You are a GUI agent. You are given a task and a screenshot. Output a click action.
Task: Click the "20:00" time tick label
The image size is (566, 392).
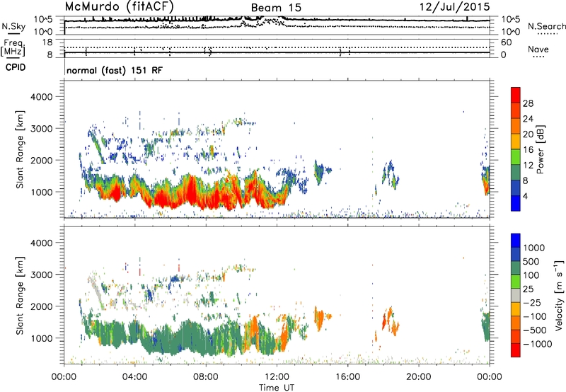[419, 377]
